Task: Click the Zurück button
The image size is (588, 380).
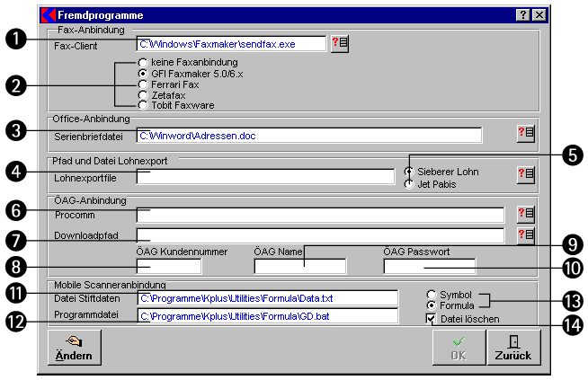Action: pos(512,347)
